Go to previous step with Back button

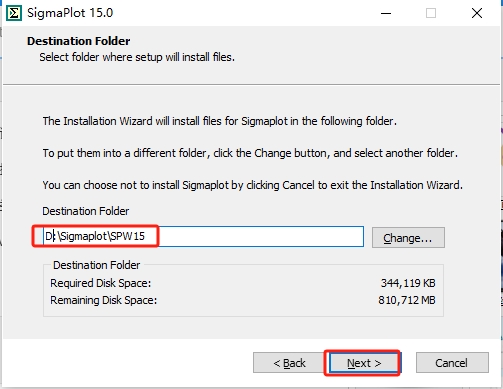pyautogui.click(x=289, y=363)
